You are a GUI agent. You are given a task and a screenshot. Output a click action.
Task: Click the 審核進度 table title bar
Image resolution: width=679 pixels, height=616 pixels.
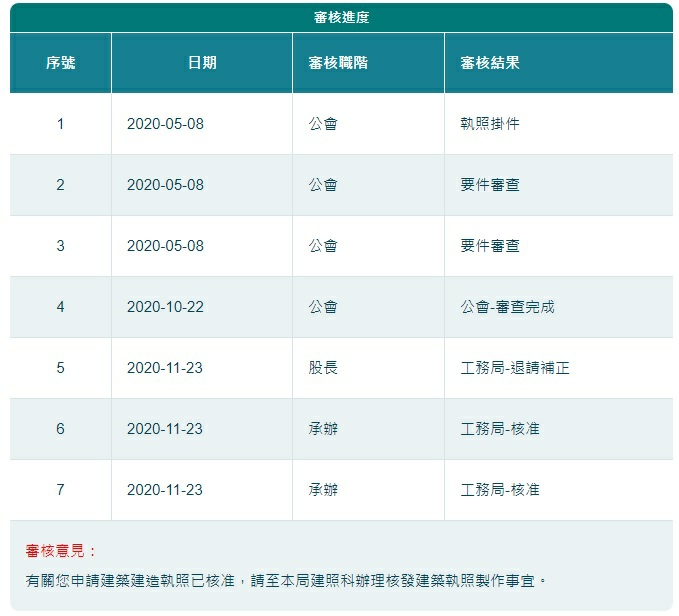[341, 17]
